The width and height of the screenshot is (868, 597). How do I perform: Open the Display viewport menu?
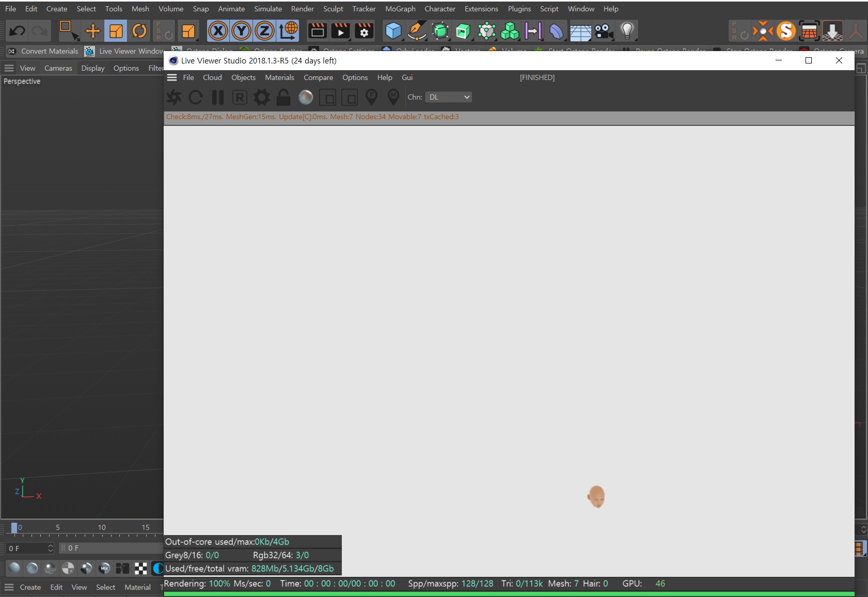tap(93, 68)
